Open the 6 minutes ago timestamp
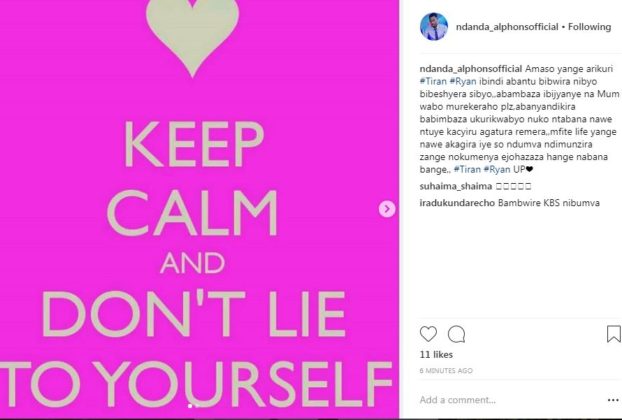The image size is (622, 420). pos(446,371)
